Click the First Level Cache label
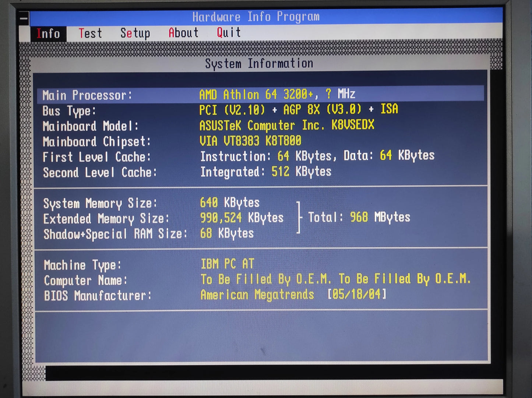The image size is (532, 398). tap(97, 157)
